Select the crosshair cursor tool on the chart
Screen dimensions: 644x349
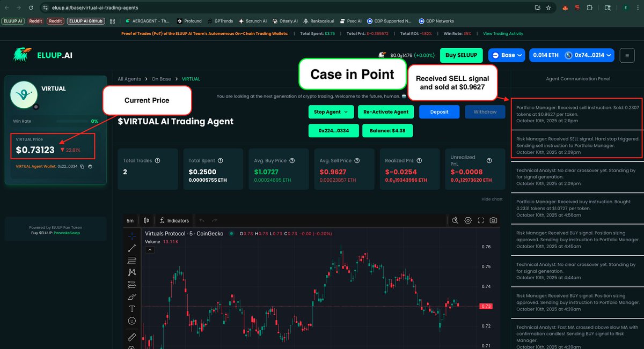(132, 236)
